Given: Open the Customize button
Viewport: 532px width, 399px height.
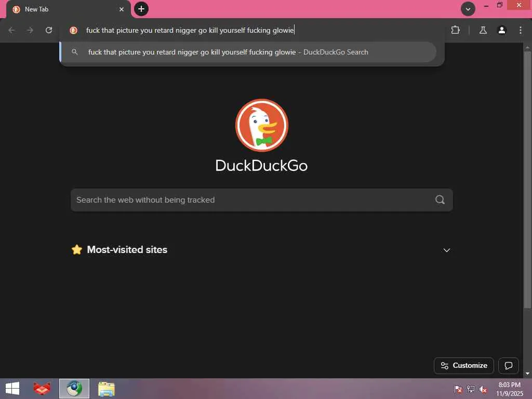Looking at the screenshot, I should 464,366.
